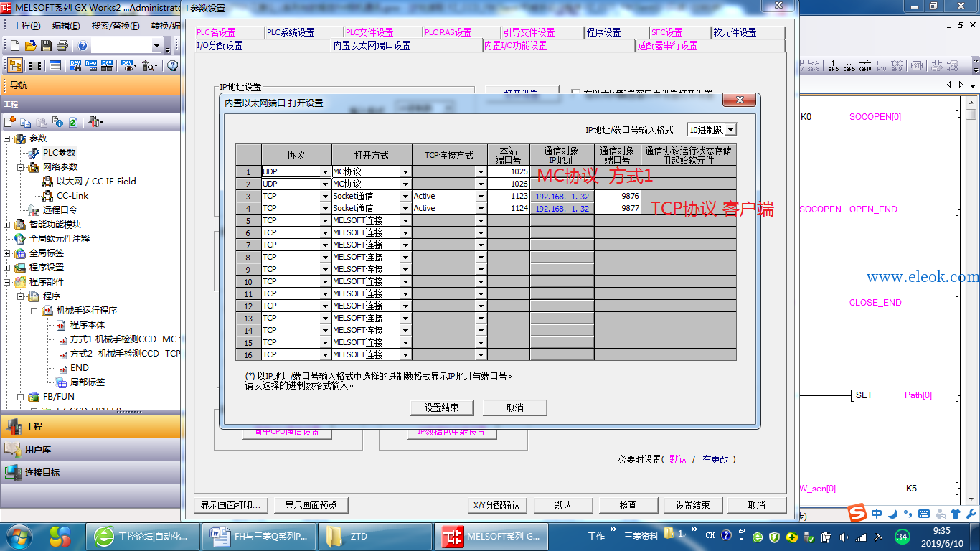This screenshot has height=551, width=980.
Task: Switch to PLC系统设置 tab
Action: pyautogui.click(x=290, y=32)
